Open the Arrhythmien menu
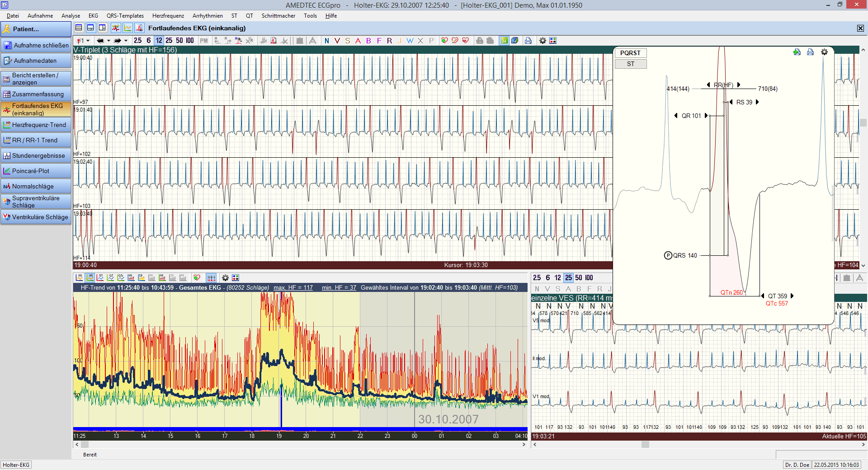Viewport: 868px width, 470px height. tap(208, 16)
